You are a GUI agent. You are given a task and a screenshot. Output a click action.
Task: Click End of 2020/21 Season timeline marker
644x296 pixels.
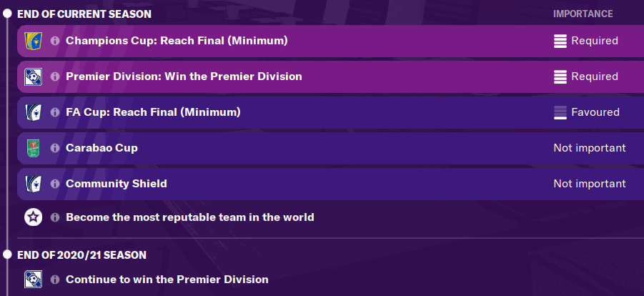7,255
